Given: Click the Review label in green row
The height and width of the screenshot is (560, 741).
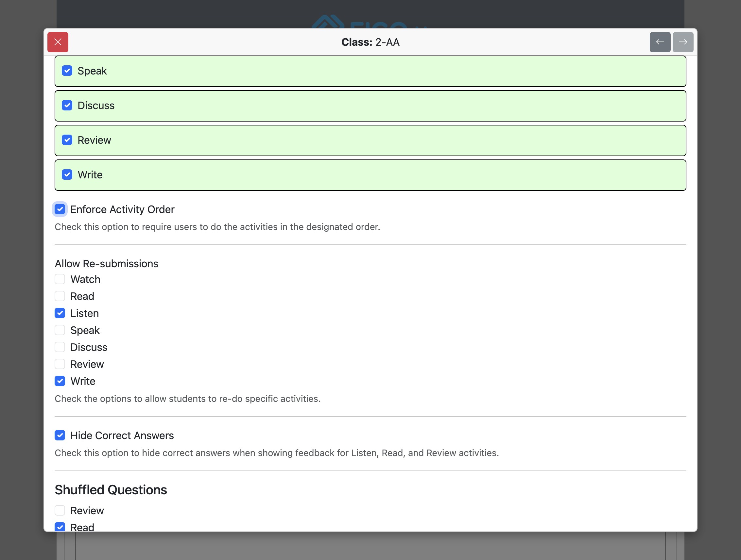Looking at the screenshot, I should point(94,140).
